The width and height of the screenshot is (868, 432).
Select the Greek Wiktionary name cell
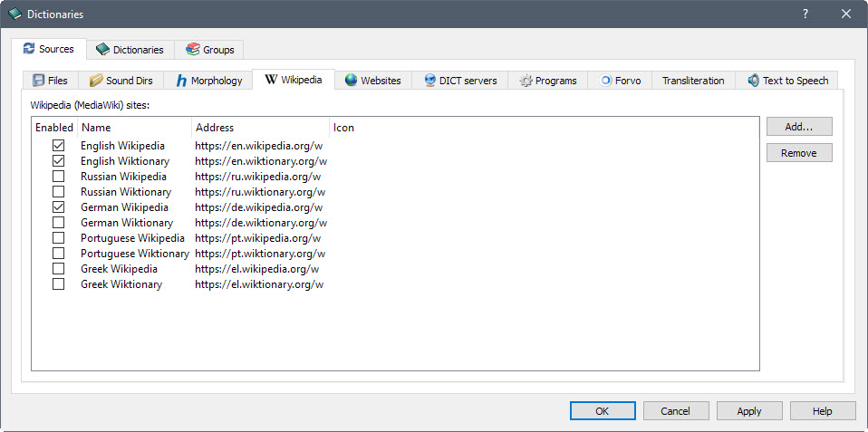pyautogui.click(x=121, y=284)
